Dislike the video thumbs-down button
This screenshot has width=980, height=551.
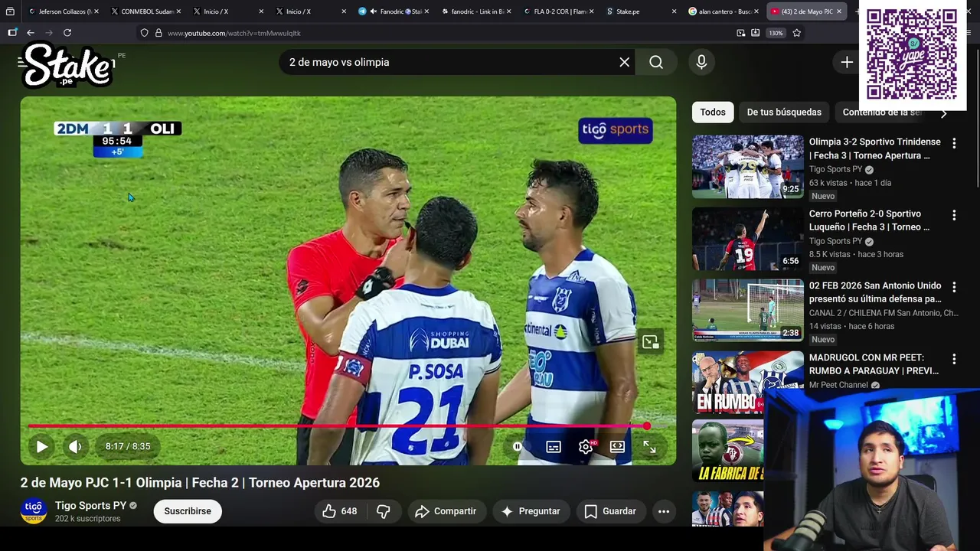384,511
